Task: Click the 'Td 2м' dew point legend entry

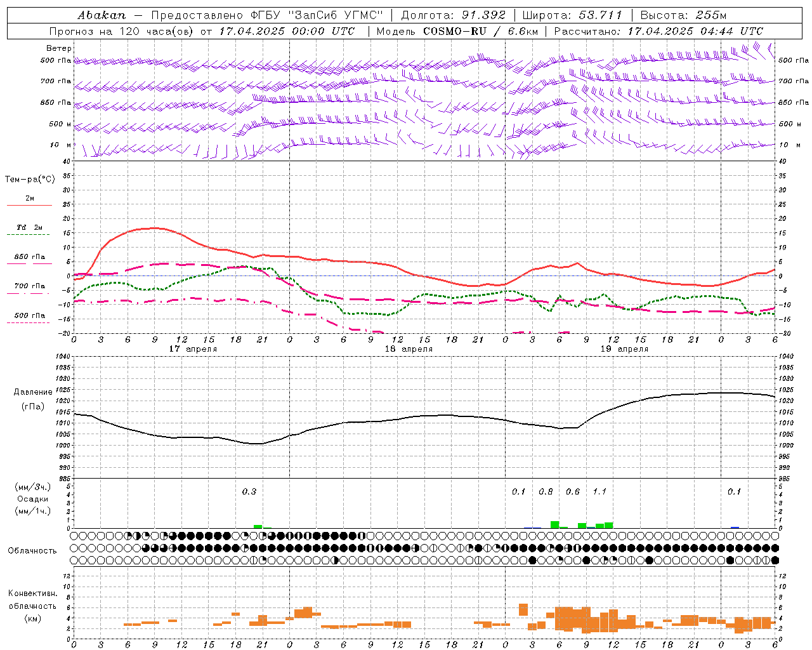Action: point(29,227)
